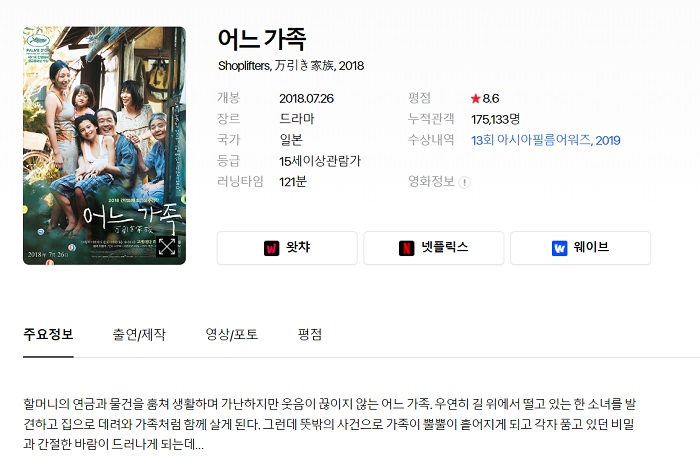Open the 왓챠 streaming button

click(287, 248)
